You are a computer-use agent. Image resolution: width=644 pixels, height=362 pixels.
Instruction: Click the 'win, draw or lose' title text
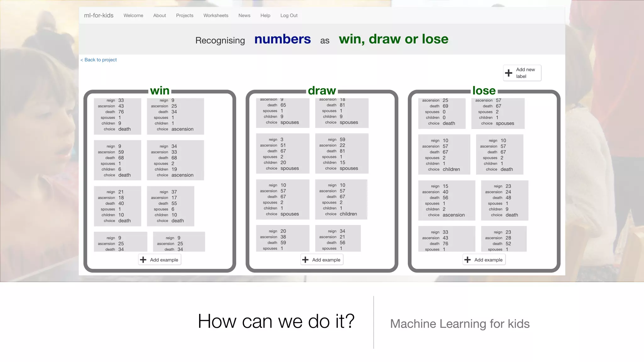pos(394,39)
